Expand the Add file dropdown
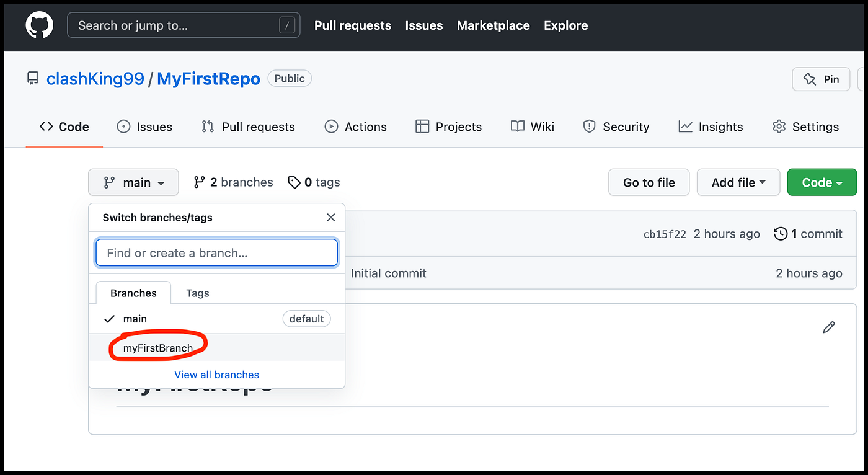Viewport: 868px width, 475px height. coord(738,182)
